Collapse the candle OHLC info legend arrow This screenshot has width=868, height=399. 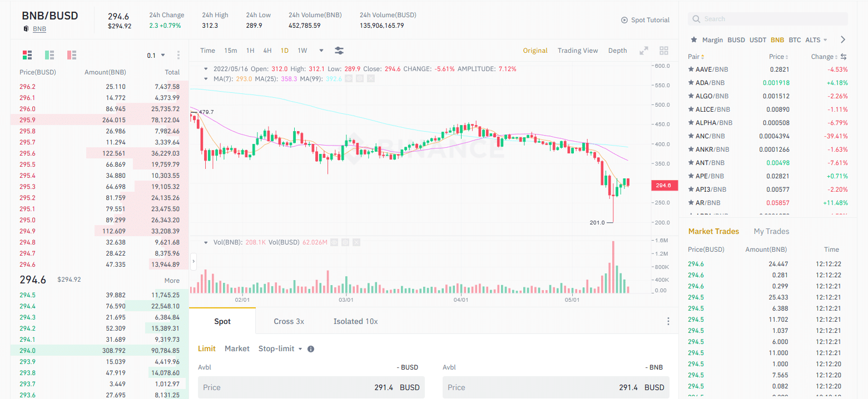[x=206, y=69]
